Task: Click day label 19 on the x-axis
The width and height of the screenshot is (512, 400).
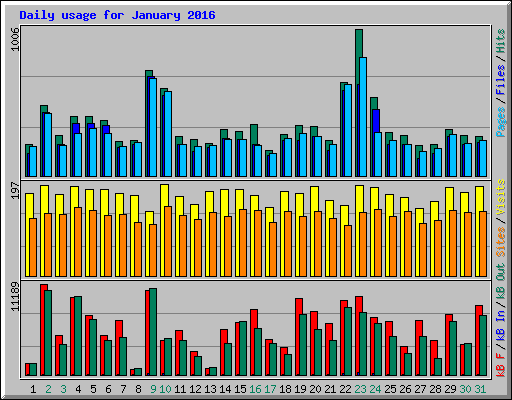Action: 300,389
